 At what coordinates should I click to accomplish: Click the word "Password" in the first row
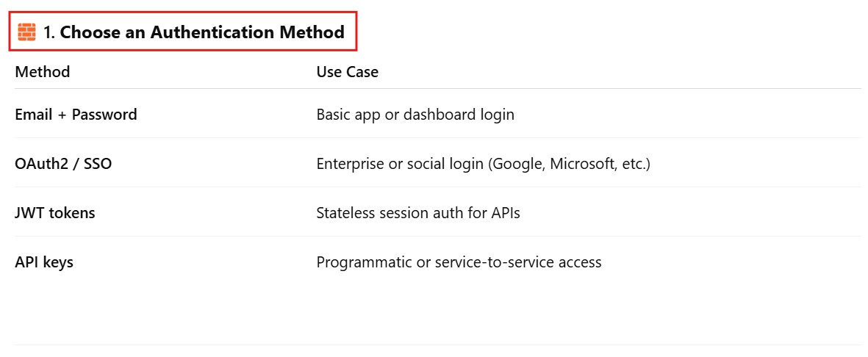coord(104,115)
